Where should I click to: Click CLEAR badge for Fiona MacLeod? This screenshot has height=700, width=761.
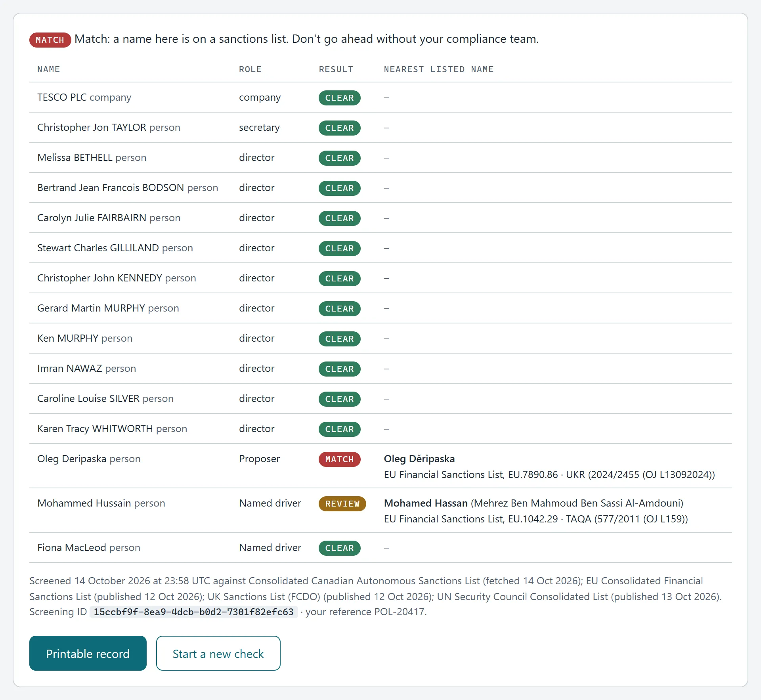[x=339, y=548]
